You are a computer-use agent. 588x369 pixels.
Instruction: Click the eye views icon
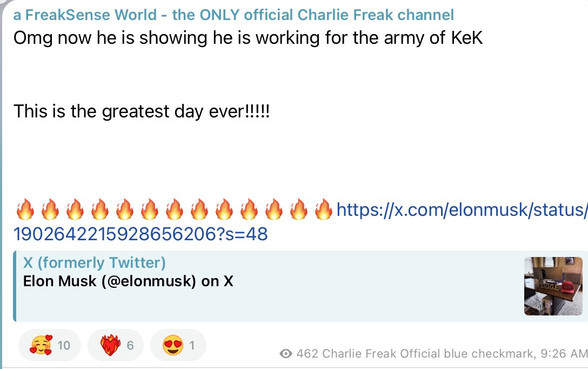tap(286, 354)
